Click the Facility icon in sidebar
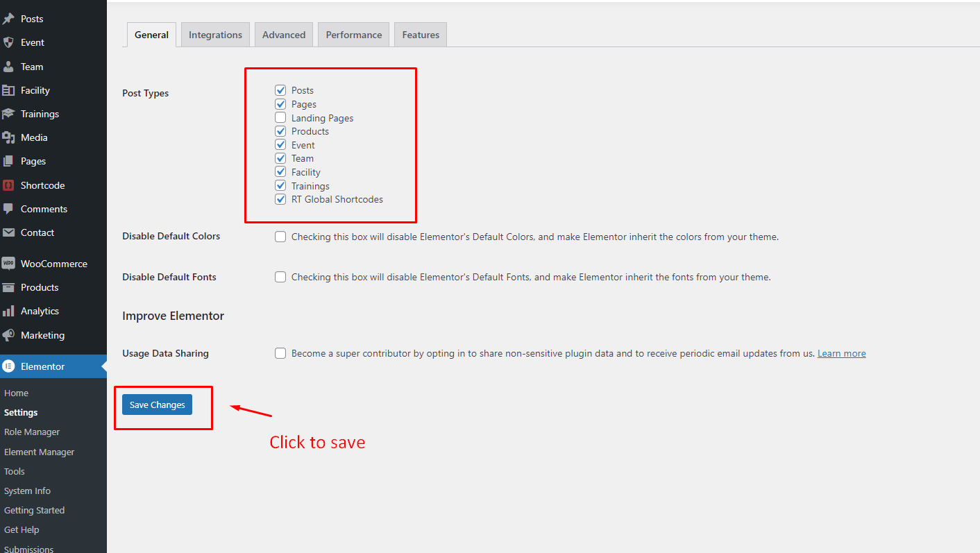Screen dimensions: 980x553 [8, 90]
